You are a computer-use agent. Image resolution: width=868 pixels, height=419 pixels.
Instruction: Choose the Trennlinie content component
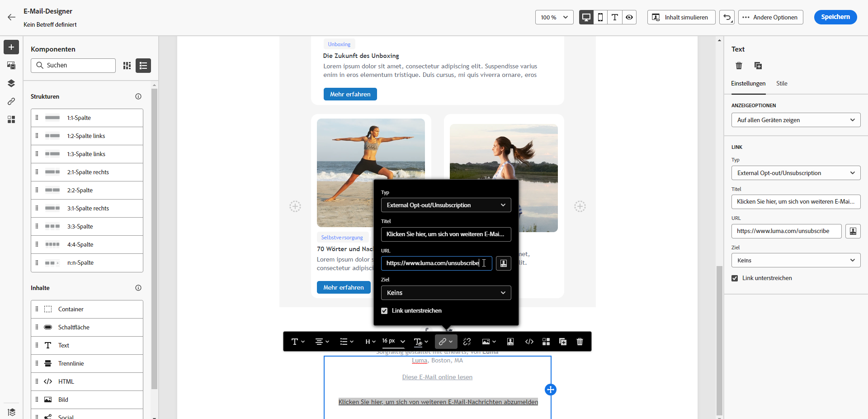pos(87,364)
